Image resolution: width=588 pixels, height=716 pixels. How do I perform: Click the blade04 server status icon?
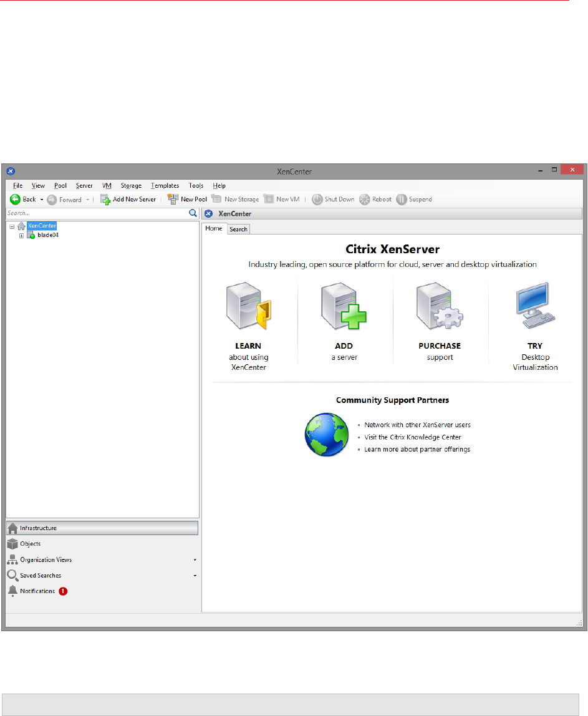click(31, 235)
